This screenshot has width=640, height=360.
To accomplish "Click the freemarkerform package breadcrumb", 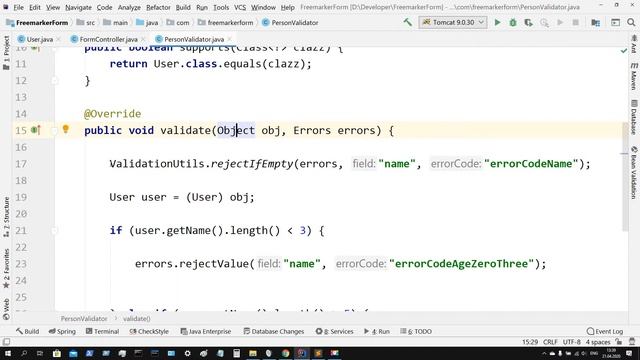I will tap(225, 23).
